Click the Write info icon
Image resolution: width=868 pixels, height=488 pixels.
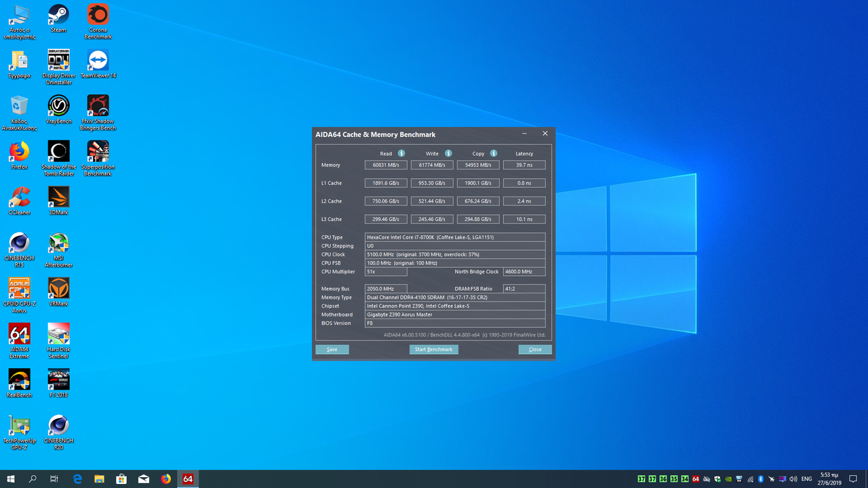pos(448,153)
